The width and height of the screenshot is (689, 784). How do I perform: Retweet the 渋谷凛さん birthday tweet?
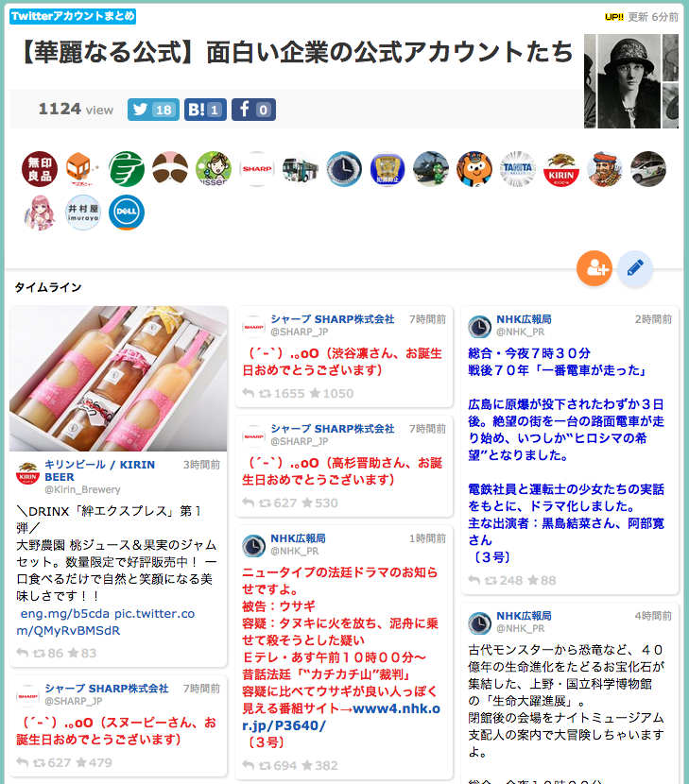[x=282, y=394]
